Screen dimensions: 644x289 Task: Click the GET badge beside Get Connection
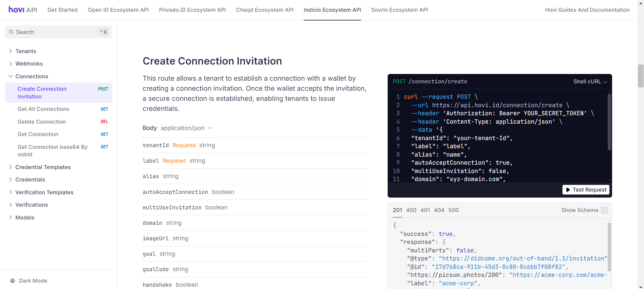(104, 134)
